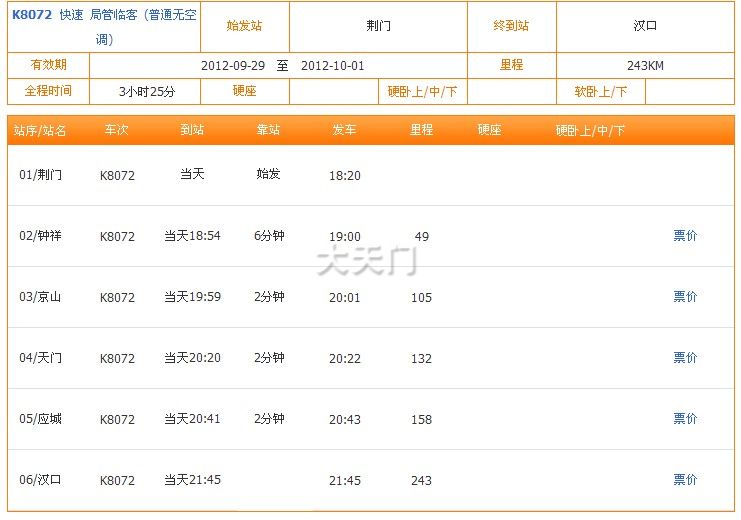The image size is (741, 520).
Task: Click the 发车 column header
Action: (345, 131)
